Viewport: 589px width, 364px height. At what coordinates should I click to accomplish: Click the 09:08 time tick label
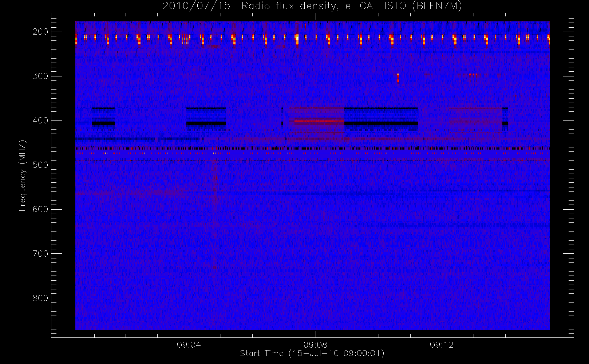click(315, 345)
